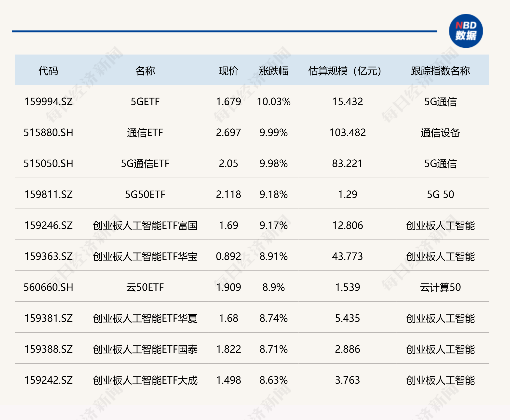510x420 pixels.
Task: Click 创业板人工智能ETF富国 name
Action: 145,225
